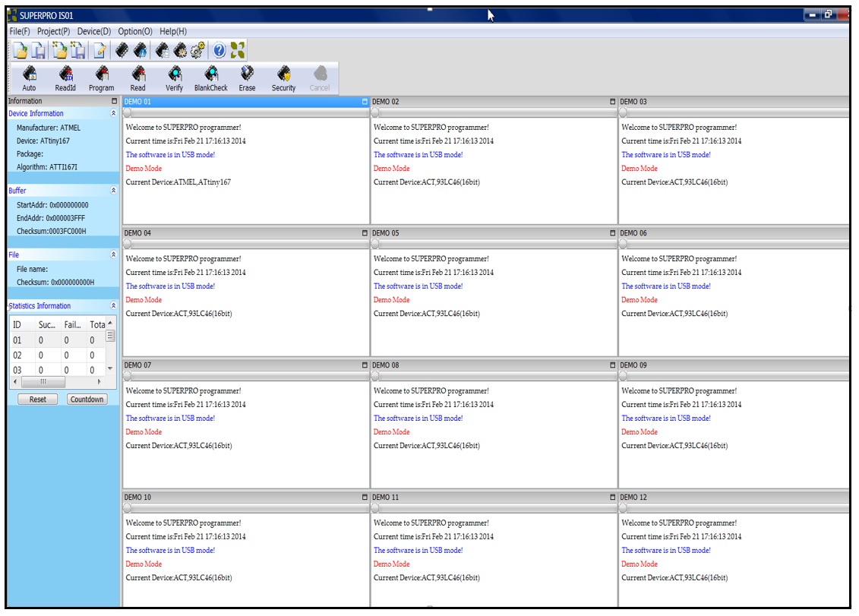The height and width of the screenshot is (616, 859).
Task: Click the Auto programming icon
Action: tap(29, 77)
